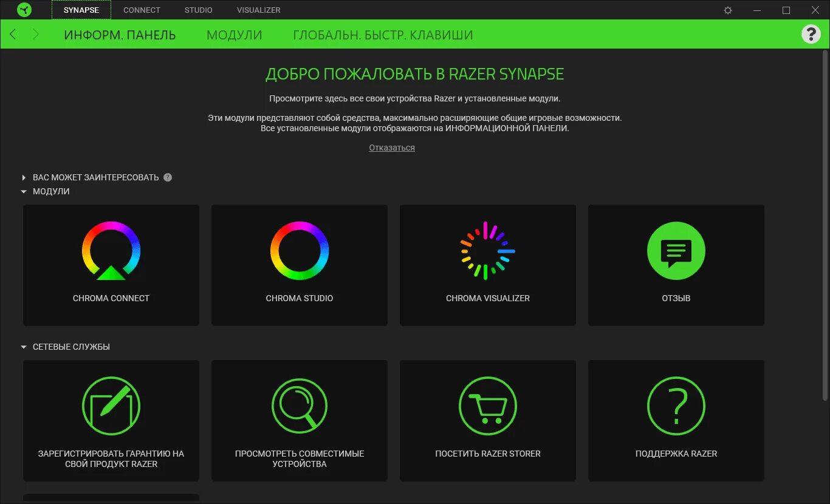This screenshot has width=830, height=504.
Task: Click the ОТЗЫВ label
Action: pyautogui.click(x=676, y=298)
